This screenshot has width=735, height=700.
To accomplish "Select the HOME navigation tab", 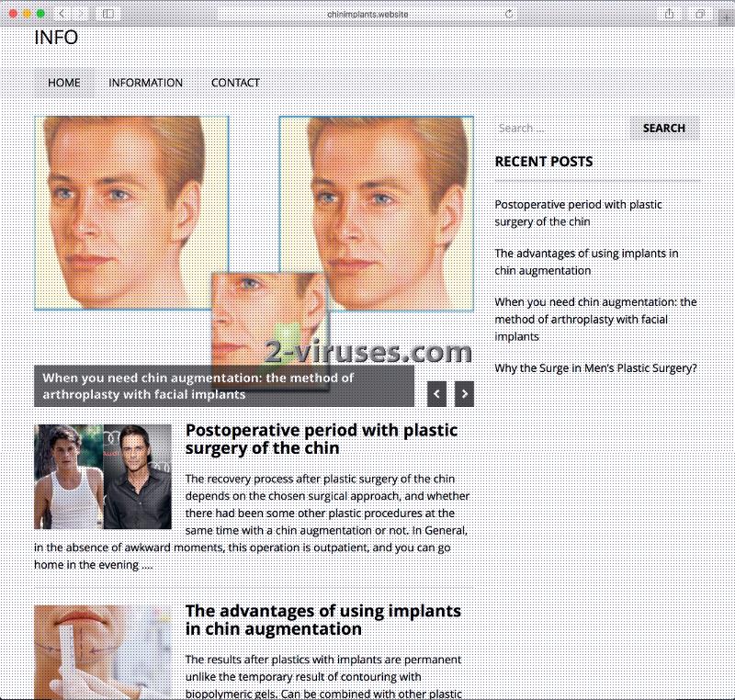I will click(62, 83).
